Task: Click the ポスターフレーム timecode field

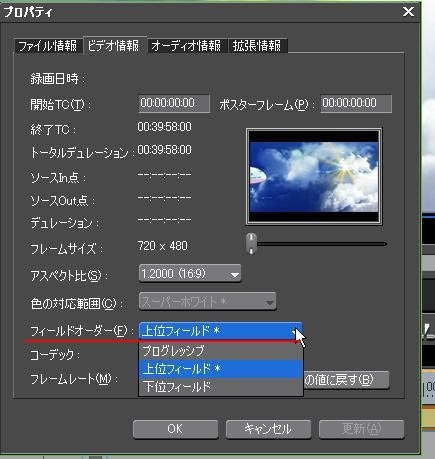Action: [x=356, y=103]
